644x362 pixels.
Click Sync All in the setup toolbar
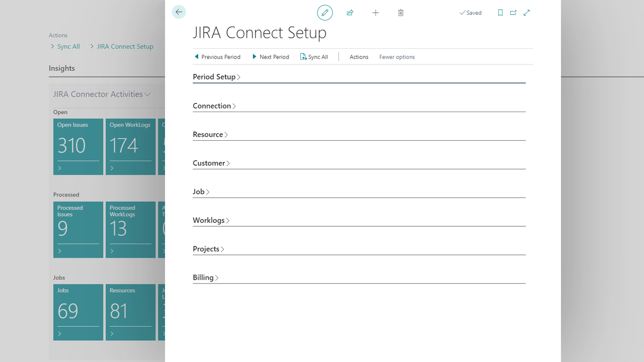[314, 57]
